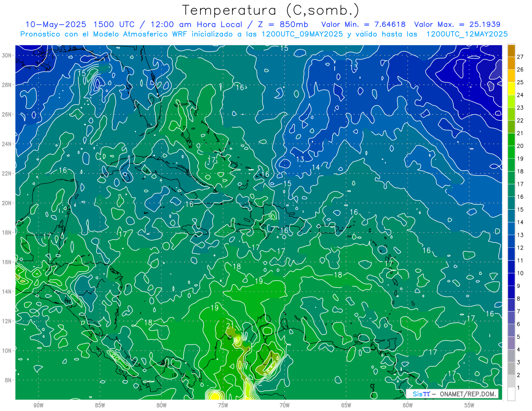Click the "8N" latitude axis label
Viewport: 532px width, 411px height.
9,380
